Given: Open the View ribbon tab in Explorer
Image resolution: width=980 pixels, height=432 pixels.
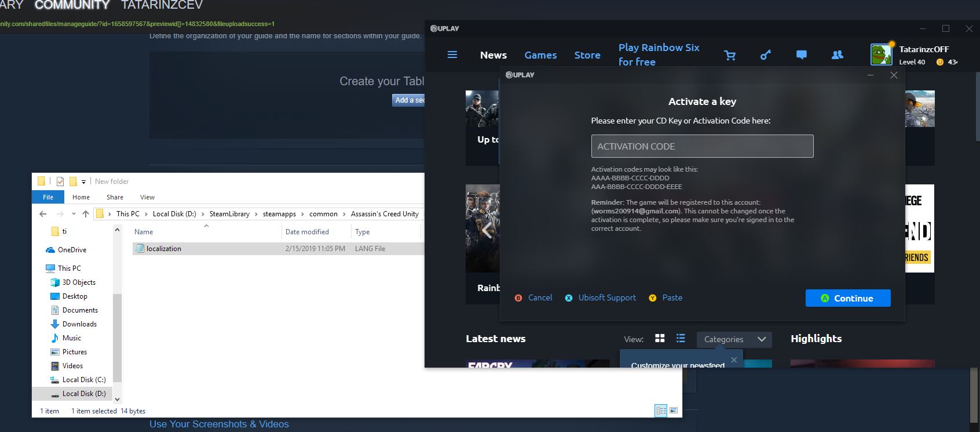Looking at the screenshot, I should pyautogui.click(x=147, y=197).
